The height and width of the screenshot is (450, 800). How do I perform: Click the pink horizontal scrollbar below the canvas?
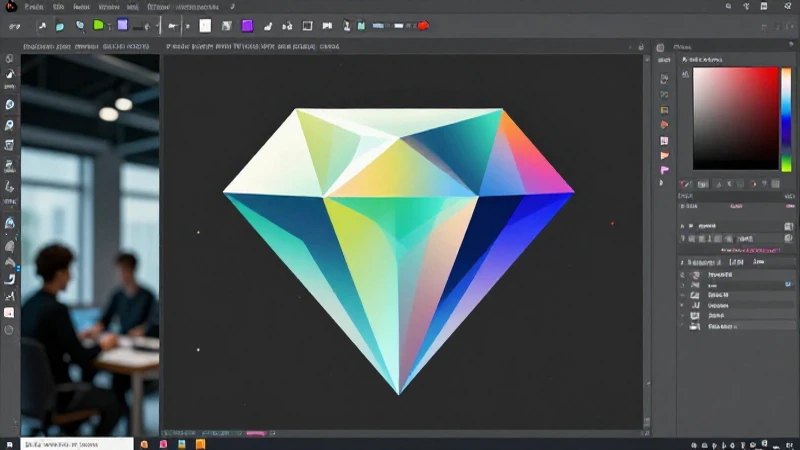pos(256,433)
